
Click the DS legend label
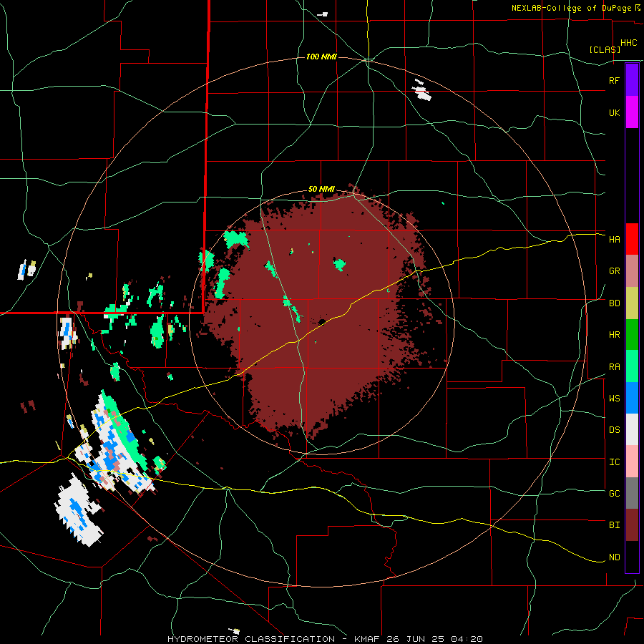click(x=614, y=430)
